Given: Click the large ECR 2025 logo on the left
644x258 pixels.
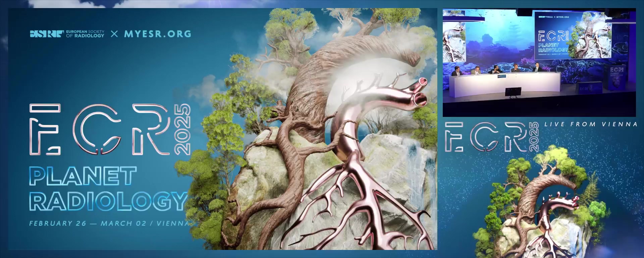Looking at the screenshot, I should pos(110,129).
